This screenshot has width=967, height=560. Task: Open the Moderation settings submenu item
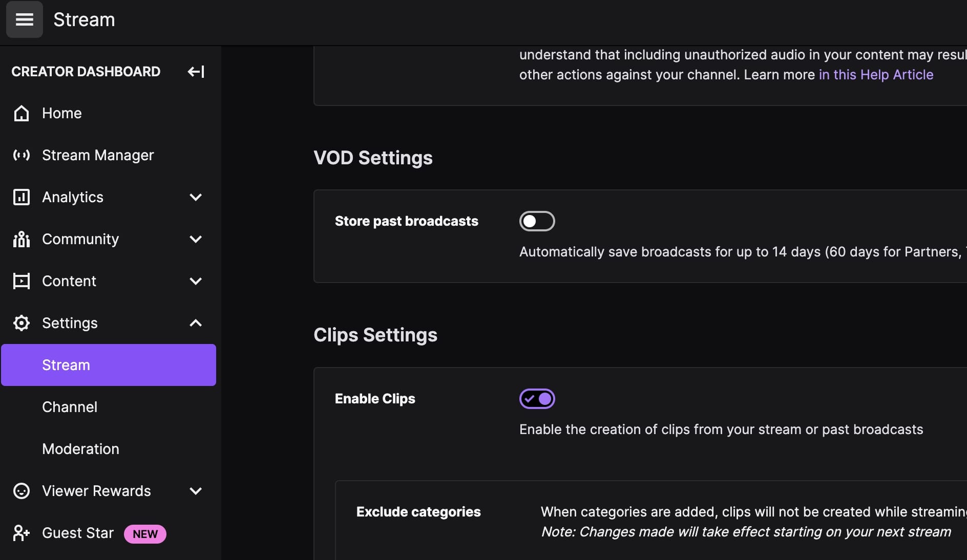tap(80, 449)
